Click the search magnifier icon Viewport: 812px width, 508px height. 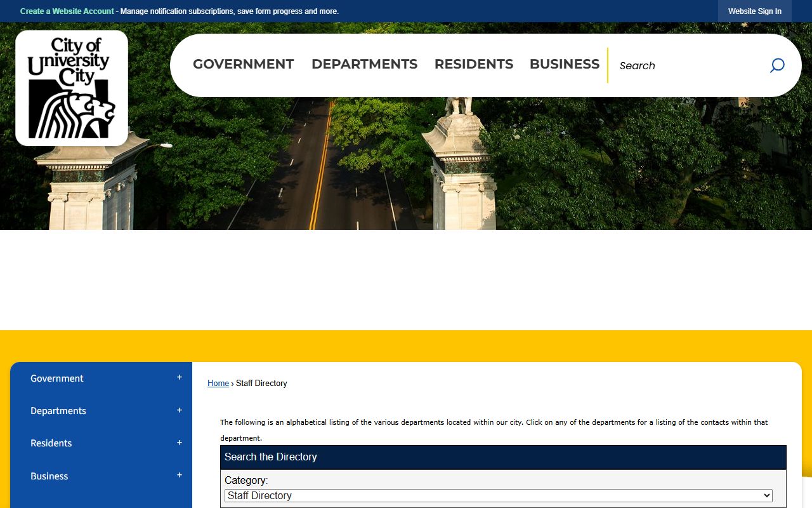(777, 65)
